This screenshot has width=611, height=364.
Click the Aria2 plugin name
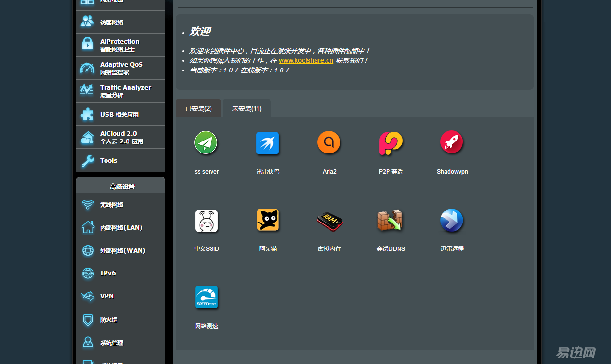329,172
